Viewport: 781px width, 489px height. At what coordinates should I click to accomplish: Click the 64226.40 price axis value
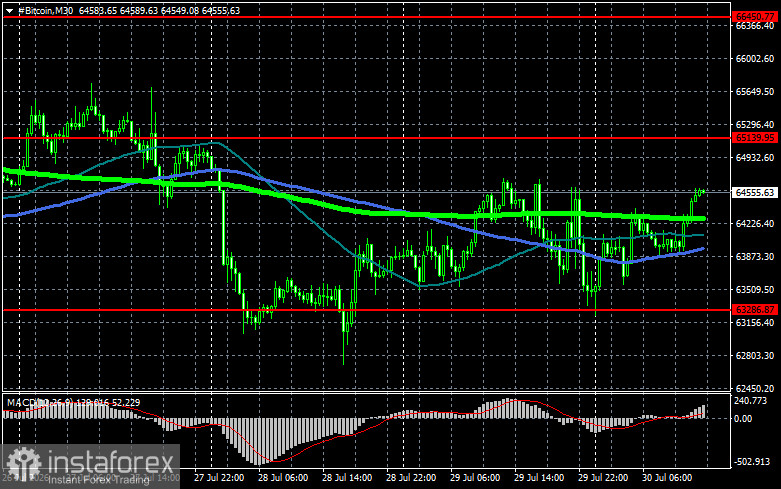pyautogui.click(x=755, y=224)
